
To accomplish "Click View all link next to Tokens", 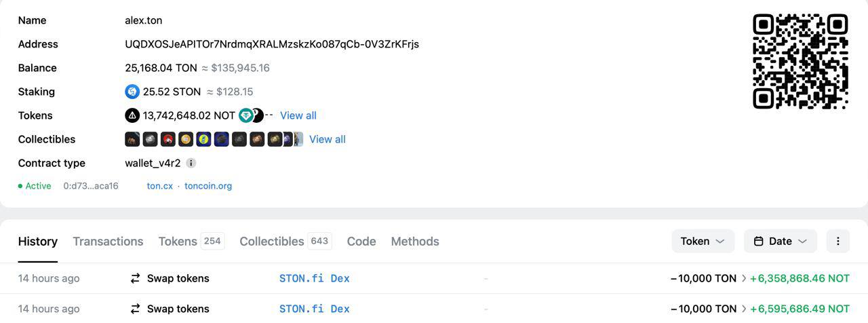I will [298, 115].
